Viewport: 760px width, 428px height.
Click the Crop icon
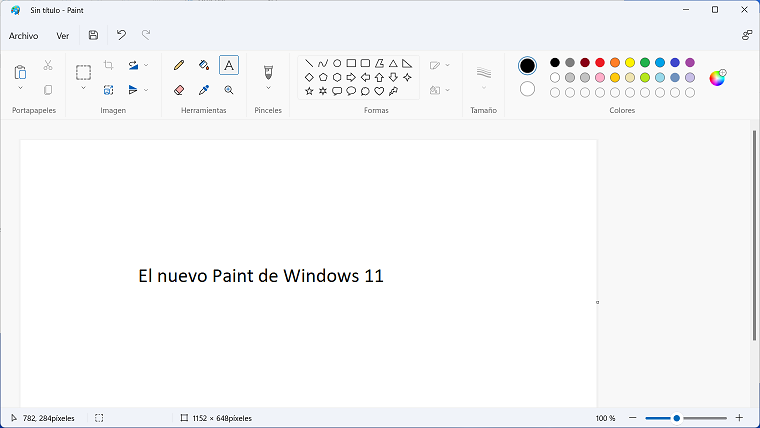(x=109, y=65)
